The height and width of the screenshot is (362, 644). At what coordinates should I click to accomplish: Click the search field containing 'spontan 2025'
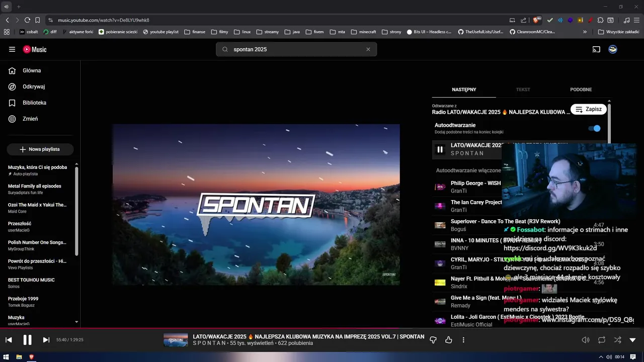pyautogui.click(x=296, y=49)
